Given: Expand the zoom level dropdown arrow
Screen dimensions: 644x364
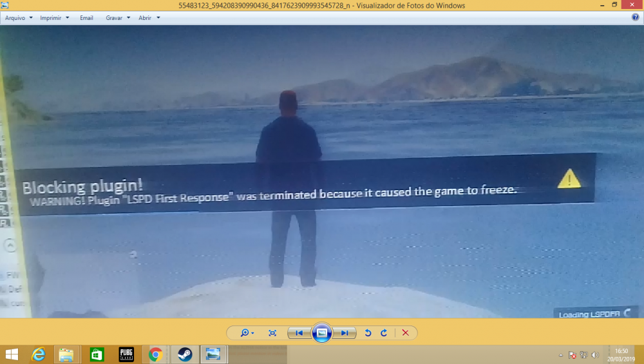Looking at the screenshot, I should (252, 333).
